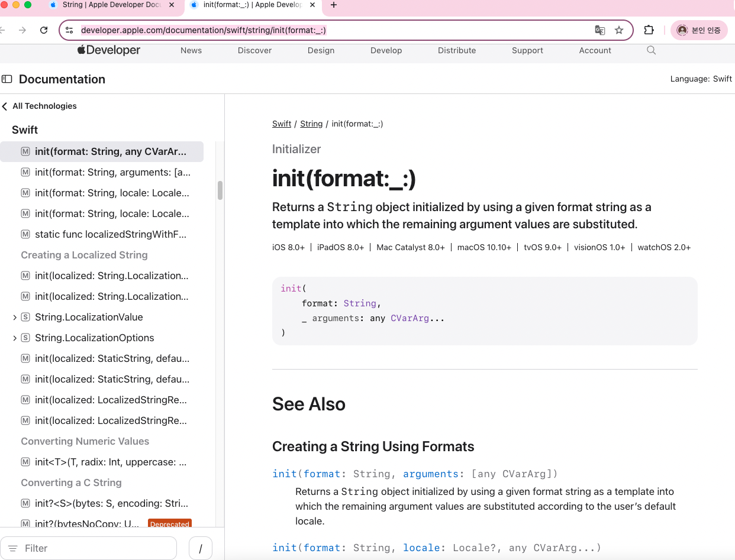Open a new browser tab with the plus button
The height and width of the screenshot is (560, 735).
click(334, 5)
